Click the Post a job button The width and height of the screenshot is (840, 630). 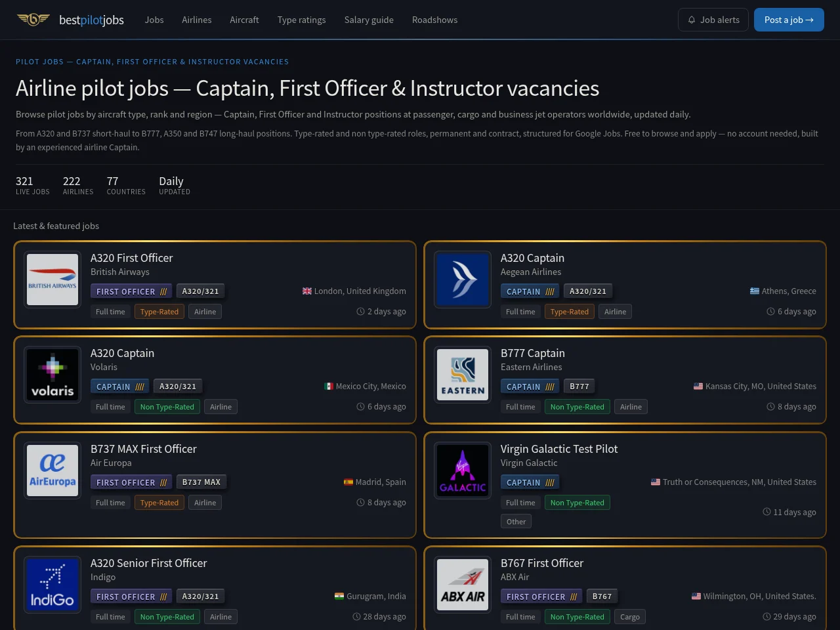click(789, 20)
